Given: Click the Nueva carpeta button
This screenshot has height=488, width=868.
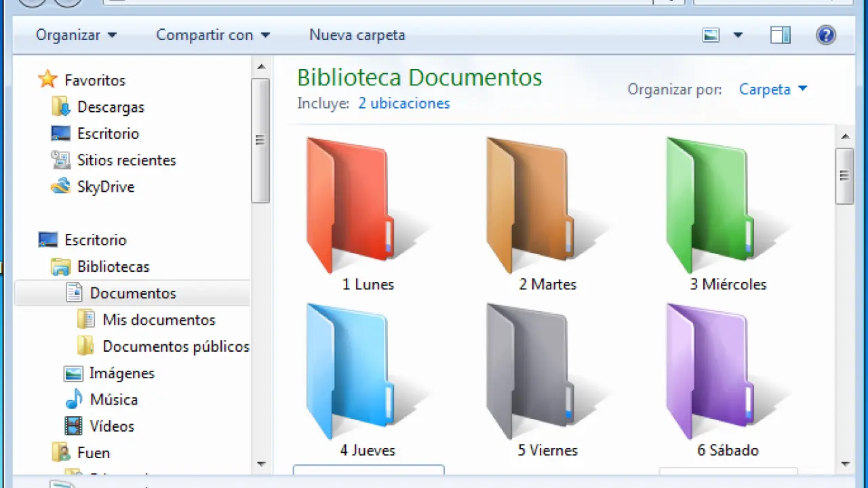Looking at the screenshot, I should 357,35.
